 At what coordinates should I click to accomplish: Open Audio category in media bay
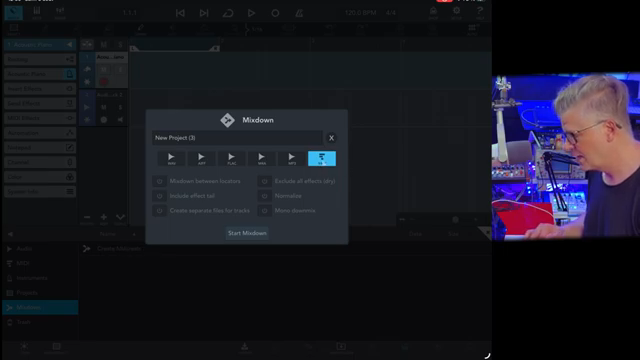(40, 249)
